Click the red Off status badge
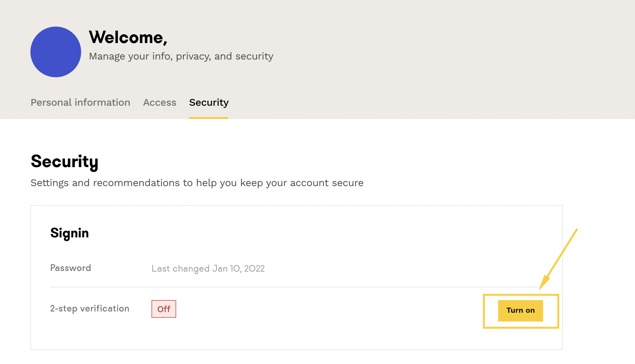 (164, 309)
